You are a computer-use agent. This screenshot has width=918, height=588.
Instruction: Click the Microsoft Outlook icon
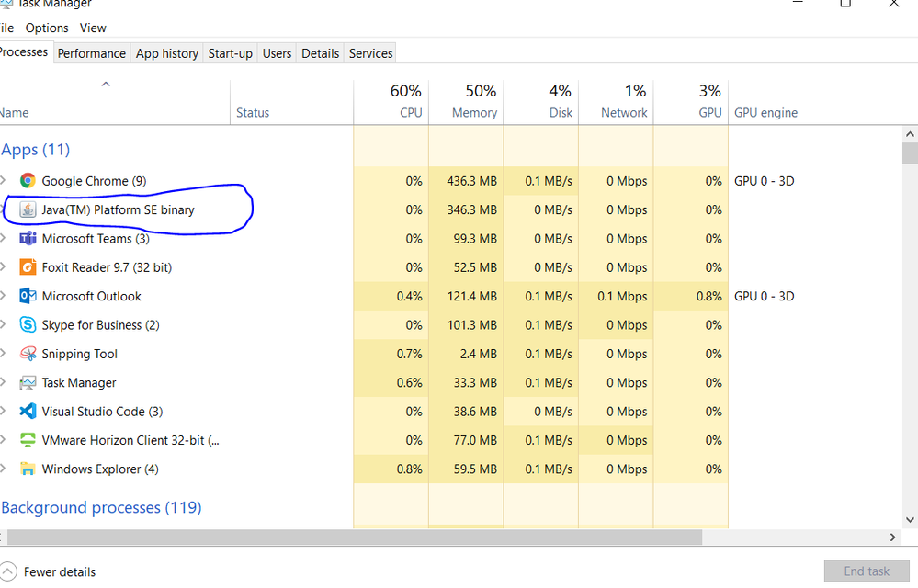click(28, 296)
